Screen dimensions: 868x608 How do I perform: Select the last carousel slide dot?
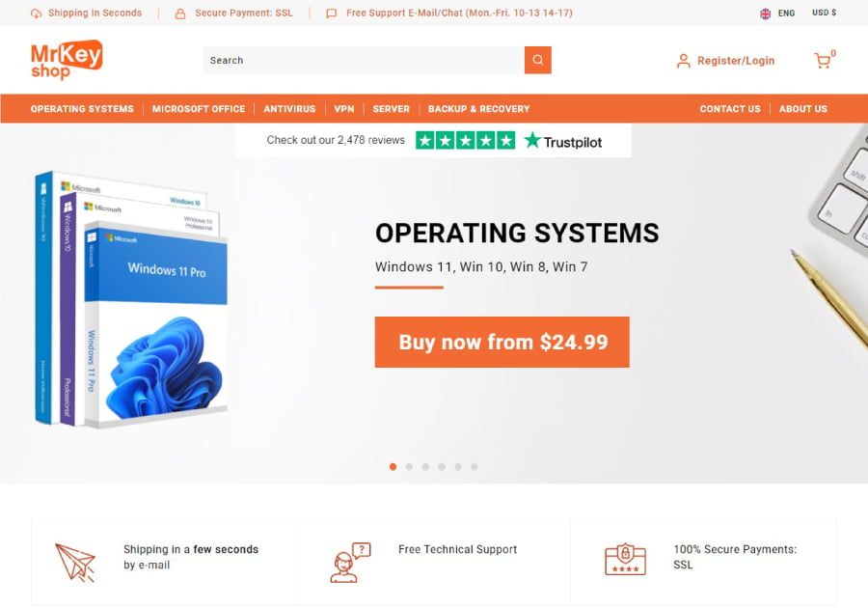475,467
